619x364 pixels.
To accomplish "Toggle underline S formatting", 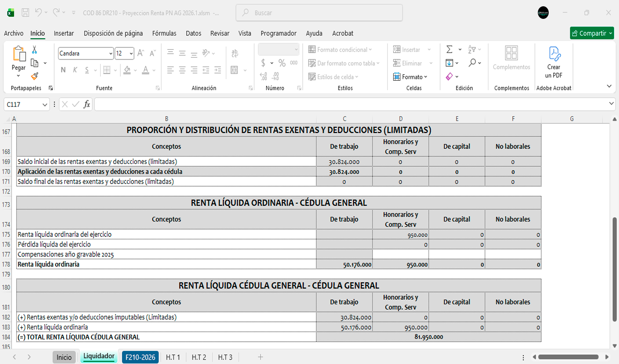I will click(x=87, y=70).
